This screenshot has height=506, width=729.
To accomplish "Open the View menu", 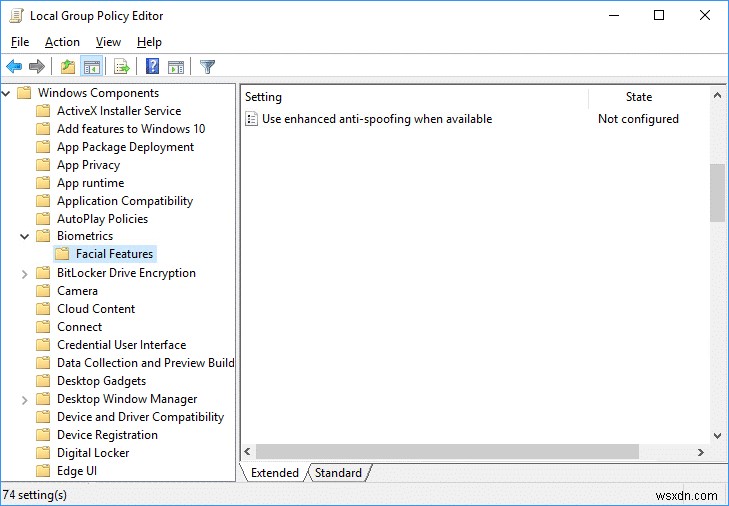I will [108, 42].
